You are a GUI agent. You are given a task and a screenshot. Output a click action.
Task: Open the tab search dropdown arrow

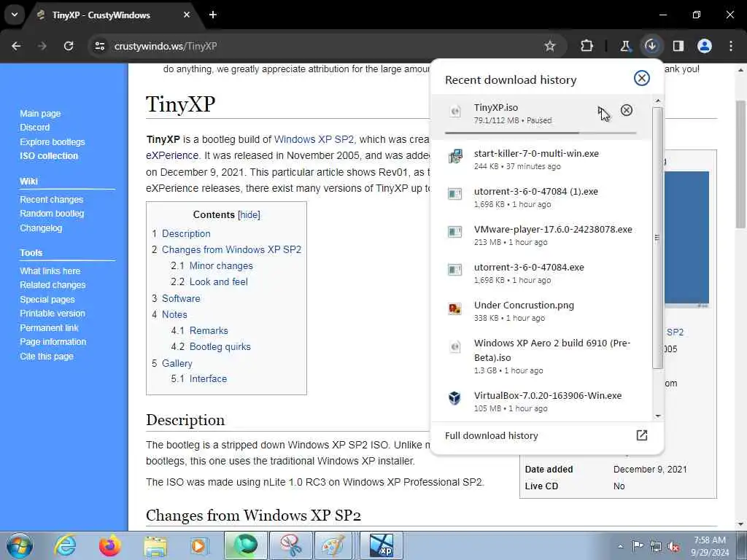coord(15,15)
